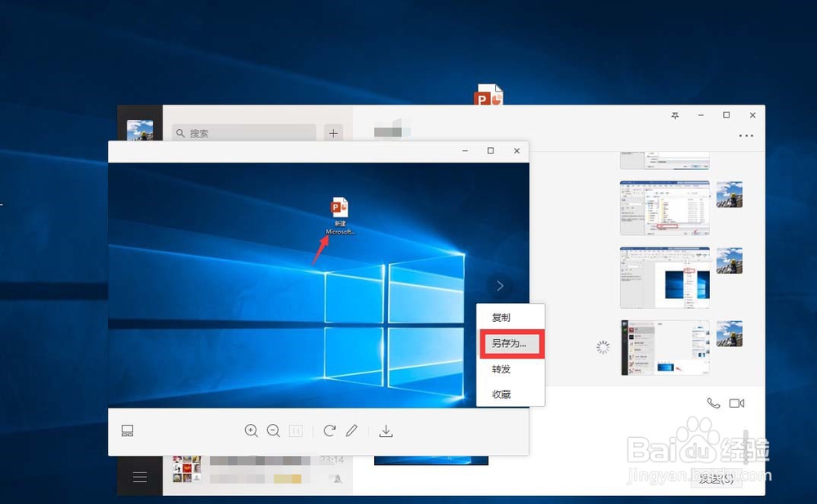Screen dimensions: 817x504
Task: Maximize the WeChat main window
Action: point(726,115)
